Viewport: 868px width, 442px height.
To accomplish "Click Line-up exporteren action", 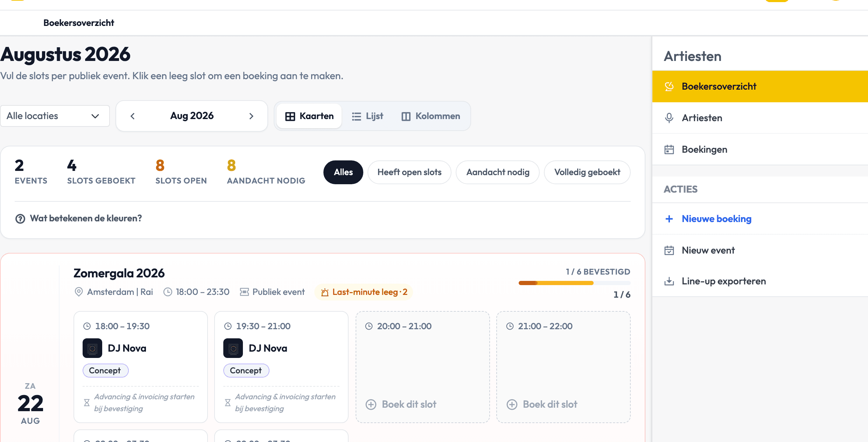I will [x=760, y=281].
